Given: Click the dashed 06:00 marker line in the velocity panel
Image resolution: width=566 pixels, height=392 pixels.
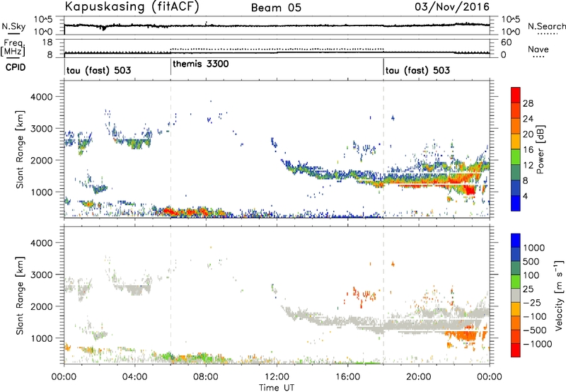Looking at the screenshot, I should [171, 295].
